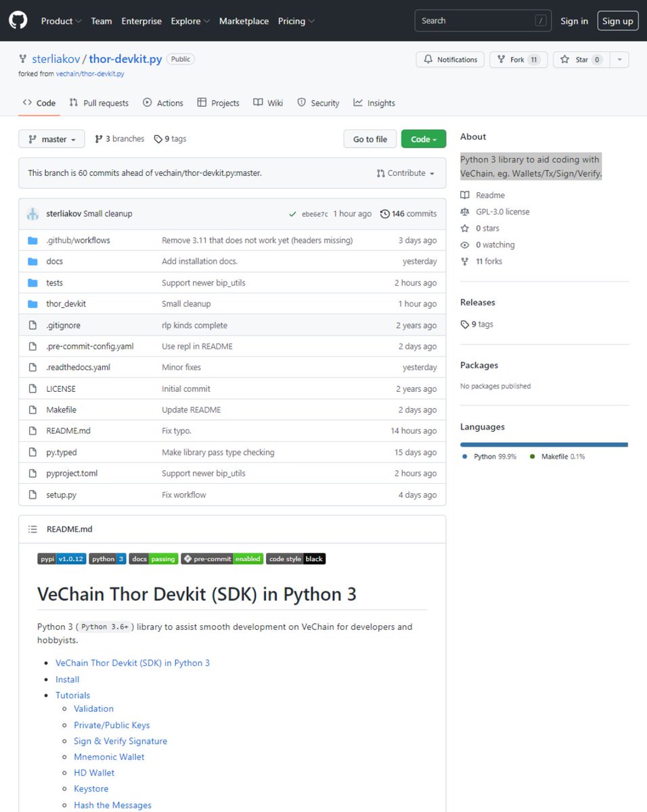Click the pyproject.toml file icon
The image size is (647, 812).
[x=32, y=474]
